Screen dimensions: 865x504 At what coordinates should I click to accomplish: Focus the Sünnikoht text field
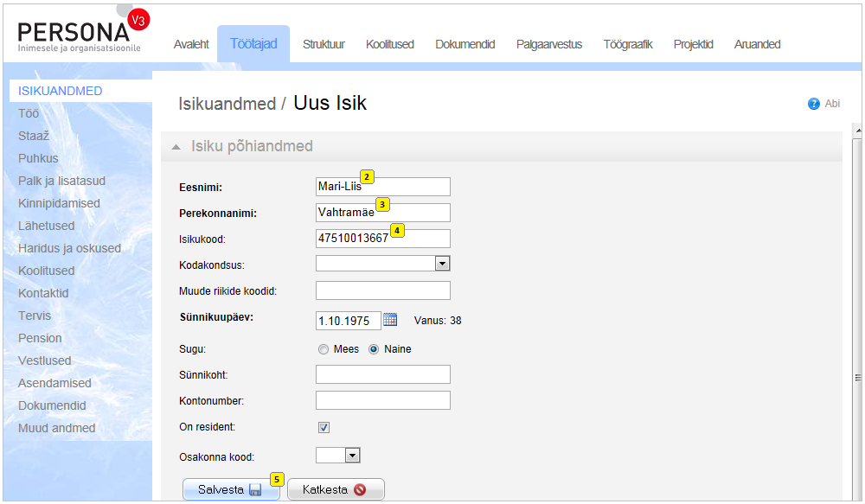point(382,373)
